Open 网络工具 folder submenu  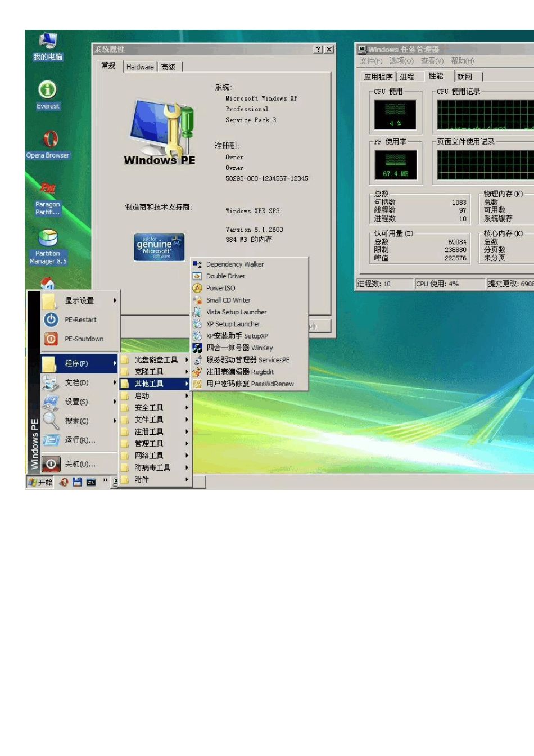(x=155, y=456)
